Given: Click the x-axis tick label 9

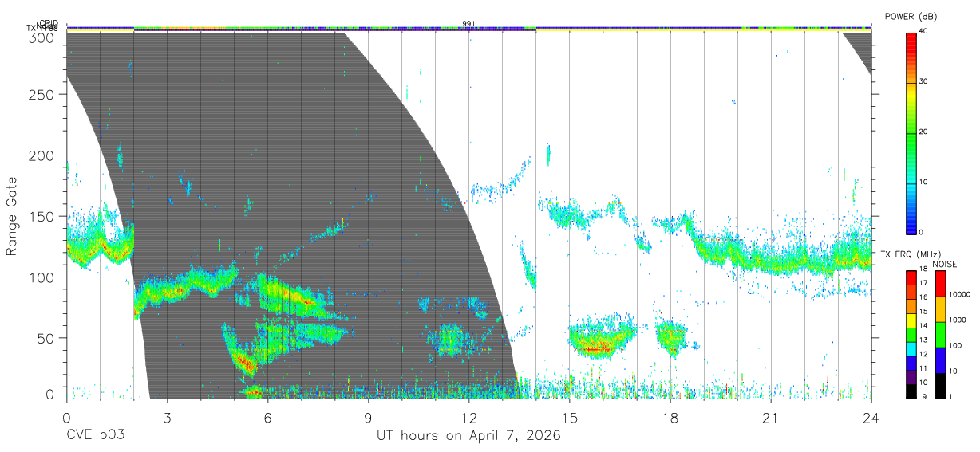Looking at the screenshot, I should [368, 418].
